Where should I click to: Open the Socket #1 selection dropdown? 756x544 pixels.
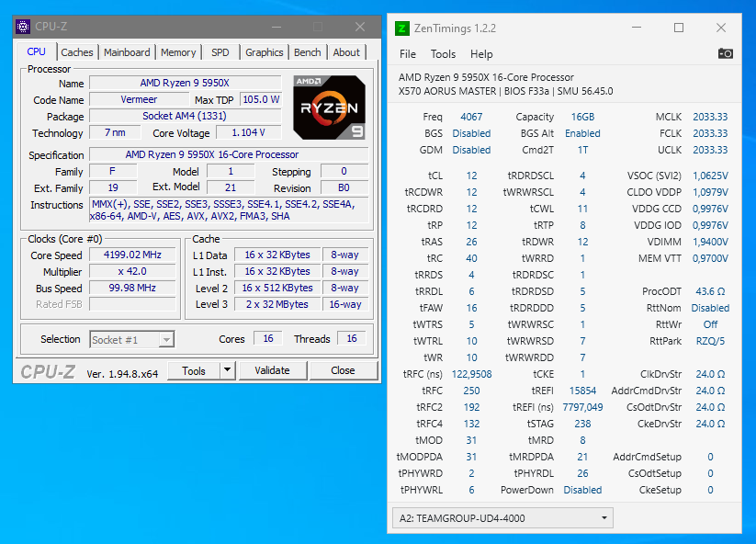[x=131, y=339]
